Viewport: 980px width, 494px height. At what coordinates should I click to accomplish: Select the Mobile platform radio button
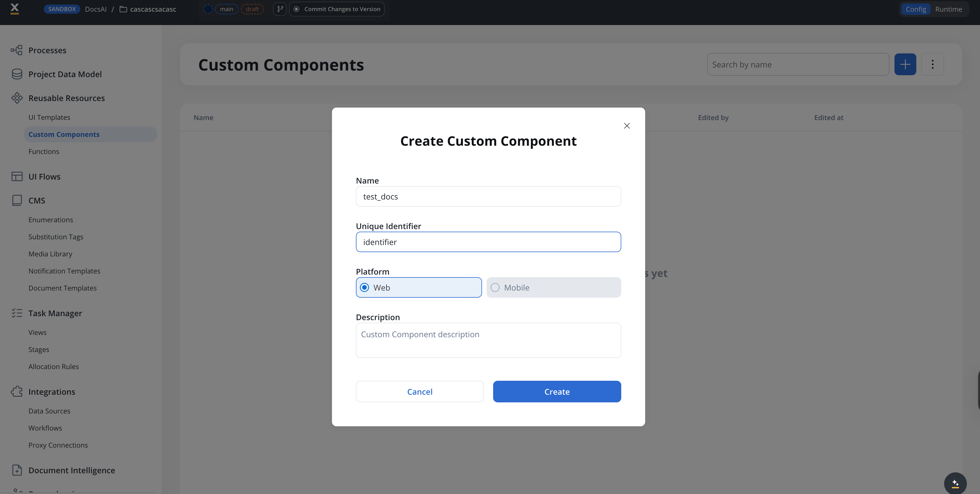point(495,287)
